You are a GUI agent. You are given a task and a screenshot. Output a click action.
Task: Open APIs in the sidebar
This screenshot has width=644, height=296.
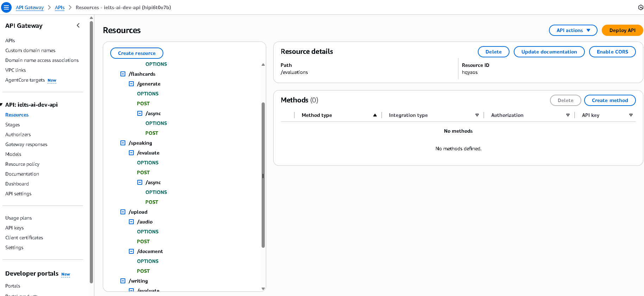coord(10,40)
